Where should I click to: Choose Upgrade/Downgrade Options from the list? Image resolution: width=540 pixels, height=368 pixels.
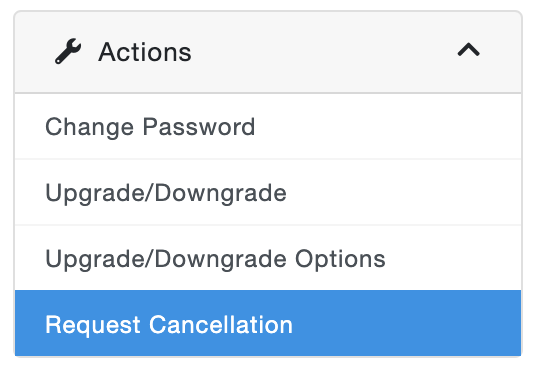268,258
